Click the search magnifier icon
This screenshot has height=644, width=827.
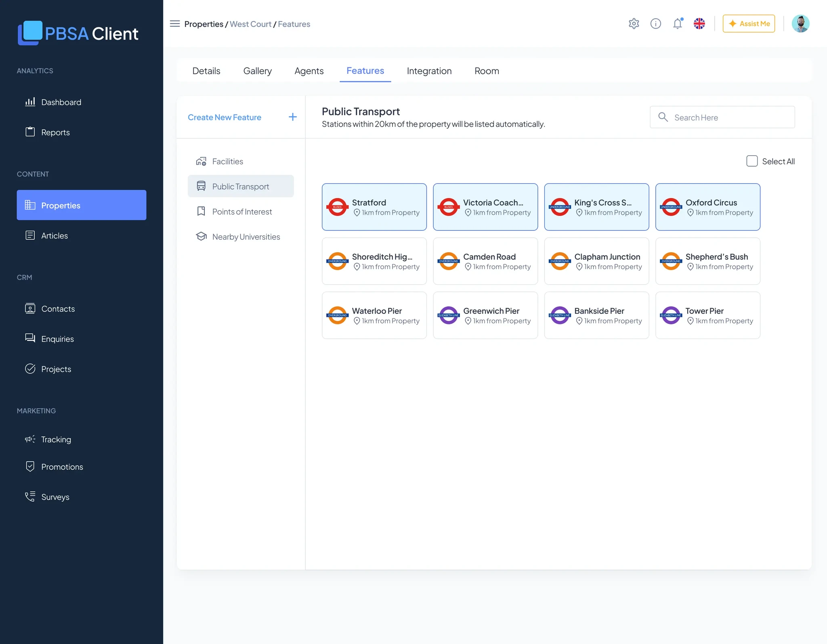(x=663, y=117)
